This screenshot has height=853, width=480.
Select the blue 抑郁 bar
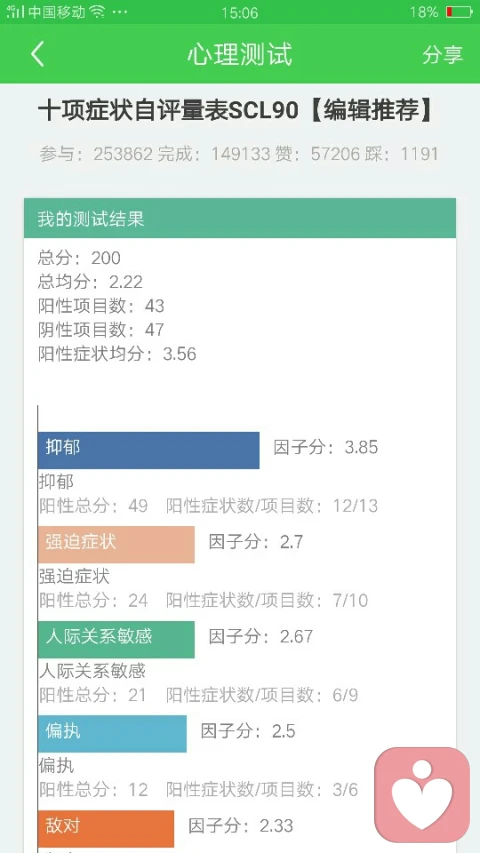(149, 450)
